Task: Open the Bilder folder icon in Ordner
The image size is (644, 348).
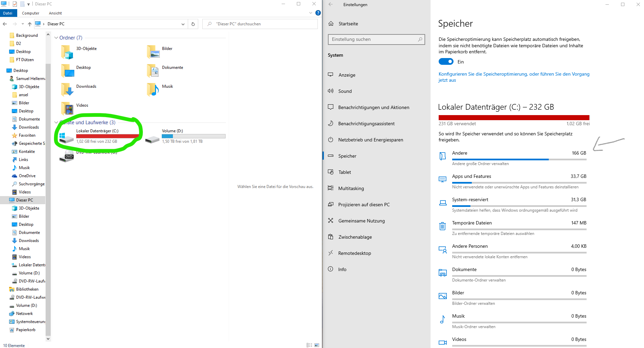Action: point(153,52)
